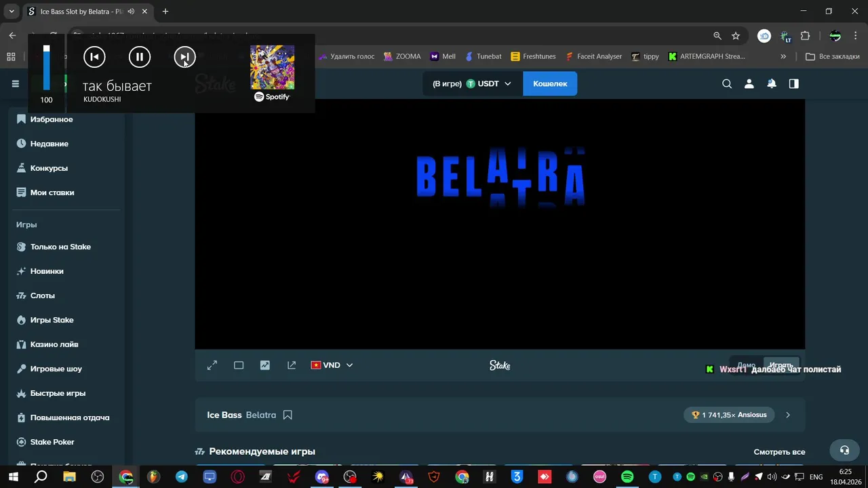The height and width of the screenshot is (488, 868).
Task: Open the user profile icon
Action: [x=749, y=84]
